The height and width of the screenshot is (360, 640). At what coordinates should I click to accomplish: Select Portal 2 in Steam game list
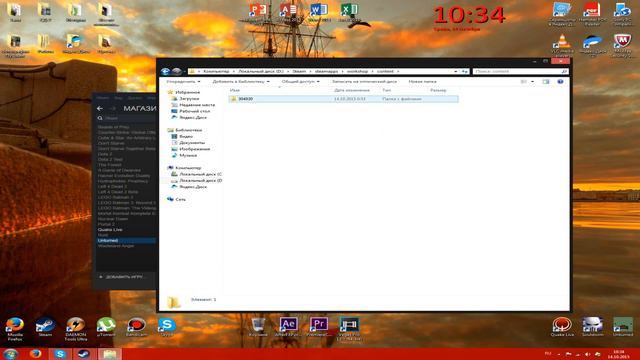tap(106, 224)
